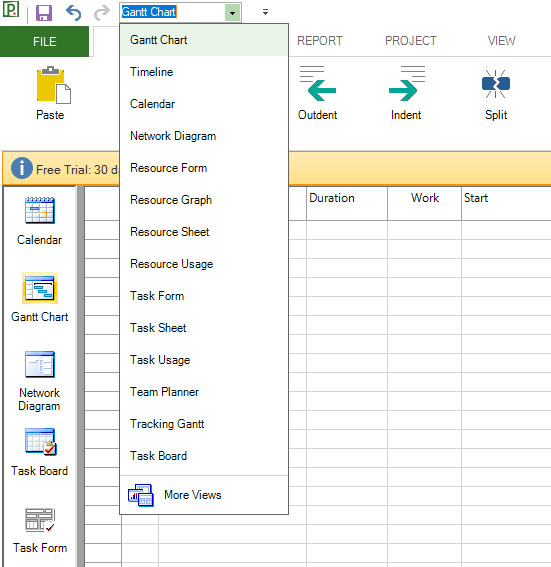Indent the selected task
Viewport: 551px width, 567px height.
tap(406, 93)
